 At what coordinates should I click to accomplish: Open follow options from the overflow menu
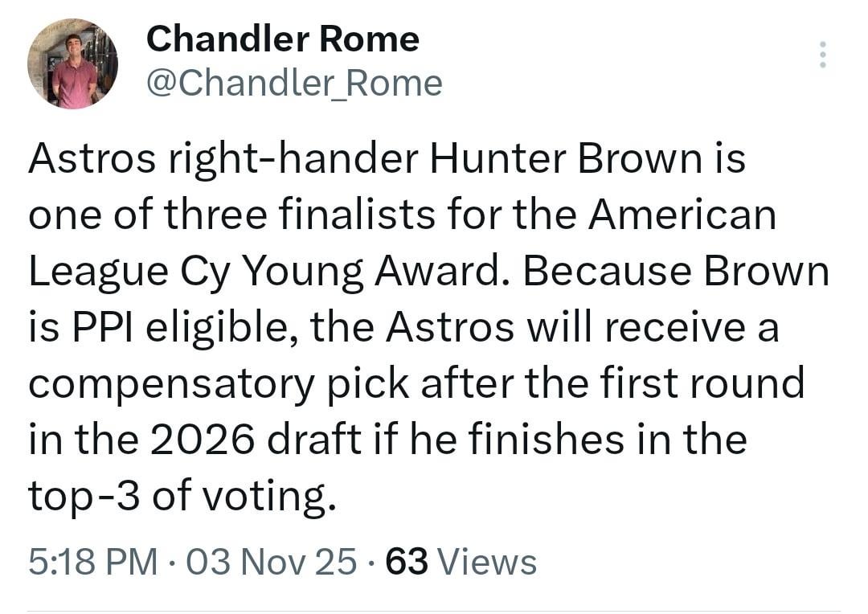tap(823, 55)
